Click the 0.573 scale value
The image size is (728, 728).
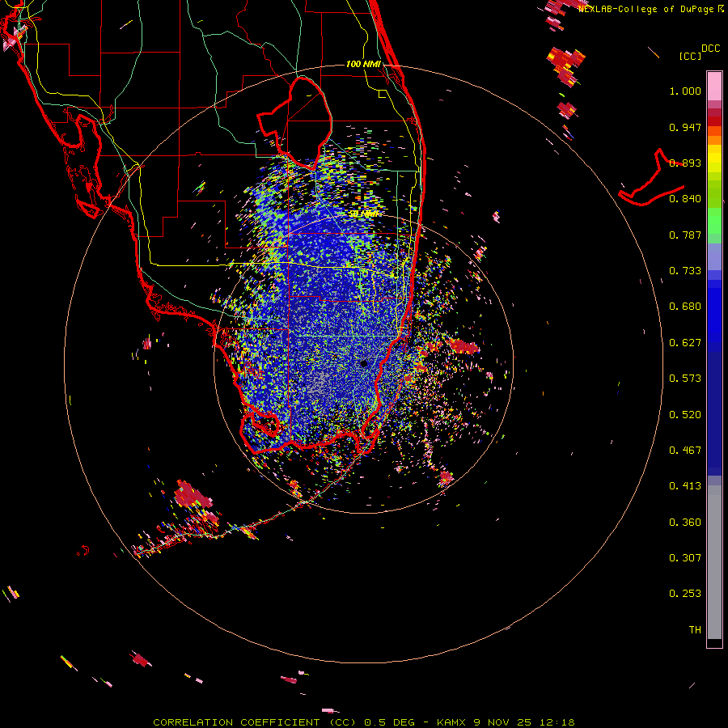685,379
